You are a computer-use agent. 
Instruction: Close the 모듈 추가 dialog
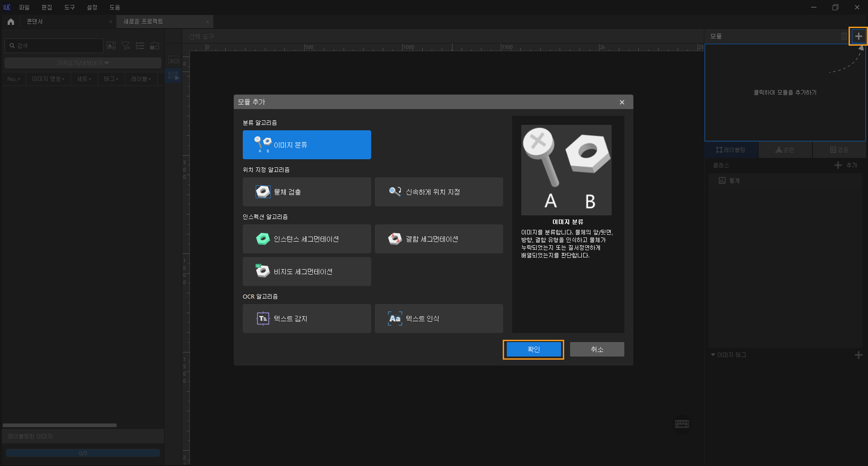point(622,102)
